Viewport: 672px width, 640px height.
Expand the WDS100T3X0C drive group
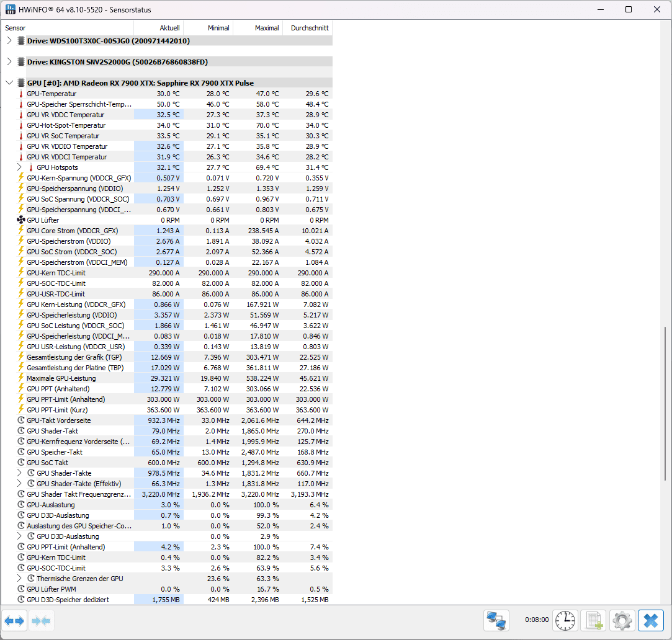click(x=9, y=41)
